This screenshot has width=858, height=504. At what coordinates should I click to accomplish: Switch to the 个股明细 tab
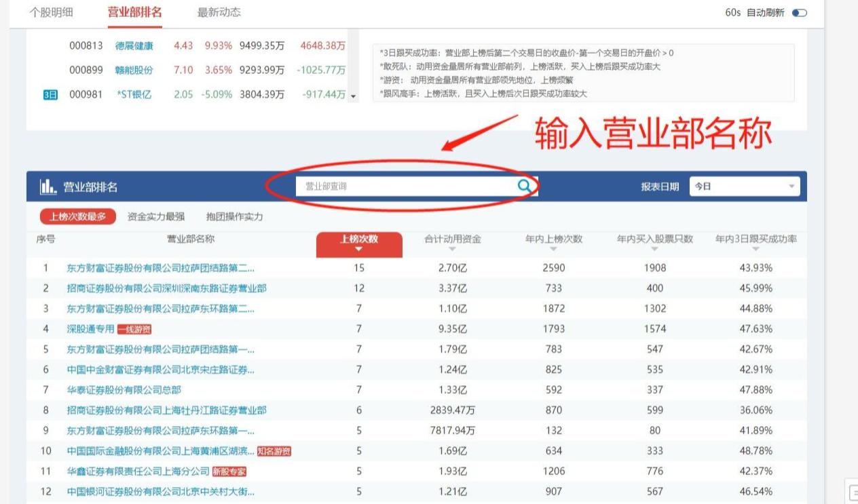[52, 12]
